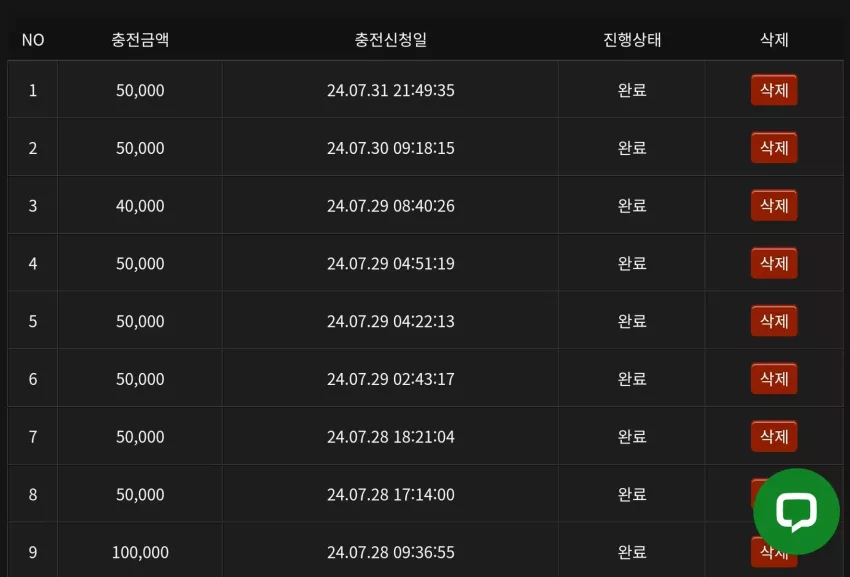Click 완료 status in row 8
Screen dimensions: 850x577
click(x=632, y=495)
